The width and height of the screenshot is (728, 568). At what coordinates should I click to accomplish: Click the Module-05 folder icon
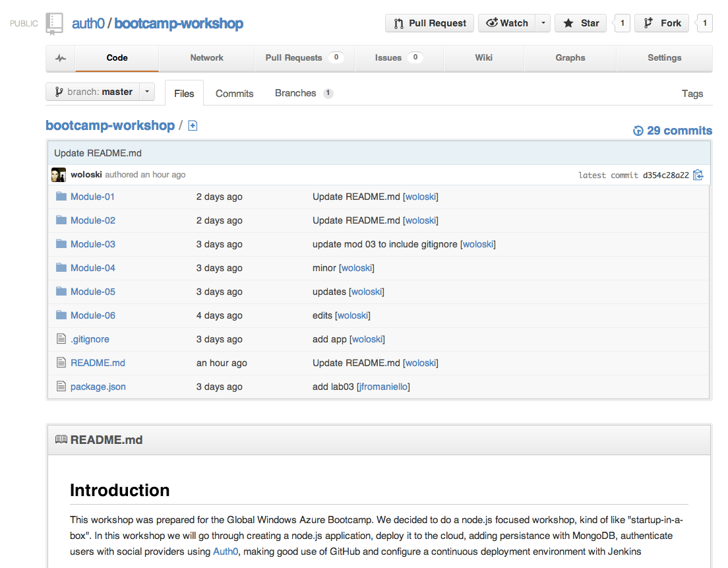click(x=61, y=291)
